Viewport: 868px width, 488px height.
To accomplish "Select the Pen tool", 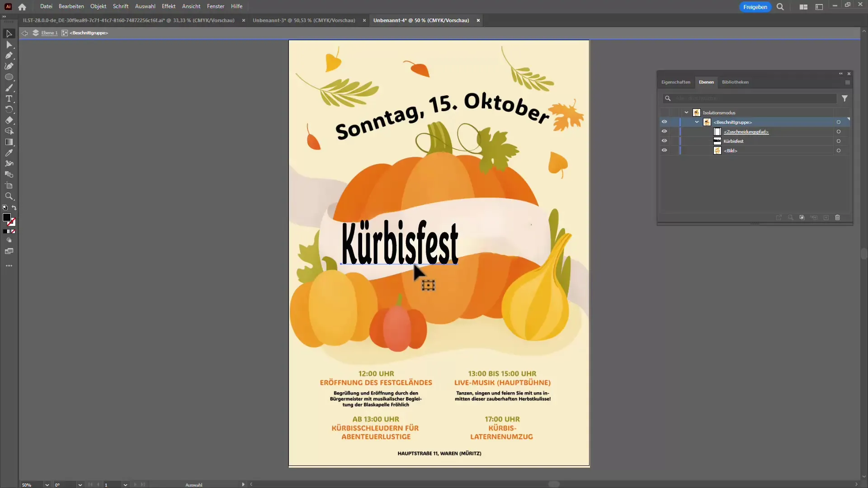I will (9, 56).
